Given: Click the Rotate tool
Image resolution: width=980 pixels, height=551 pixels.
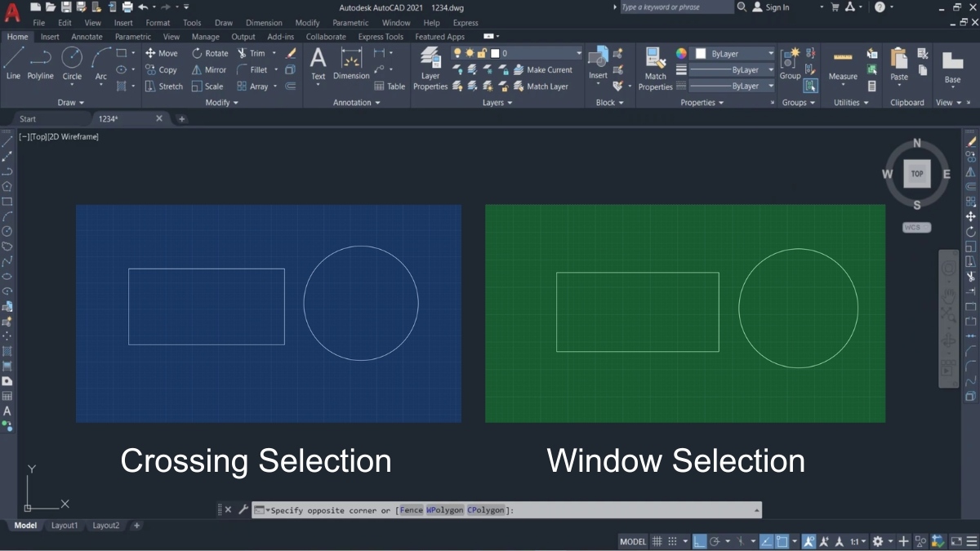Looking at the screenshot, I should [210, 53].
